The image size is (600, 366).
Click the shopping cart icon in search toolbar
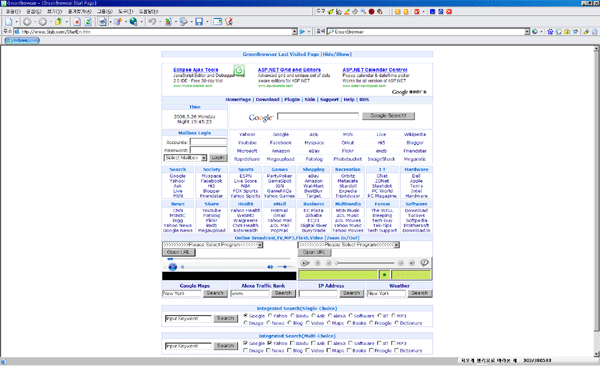575,32
